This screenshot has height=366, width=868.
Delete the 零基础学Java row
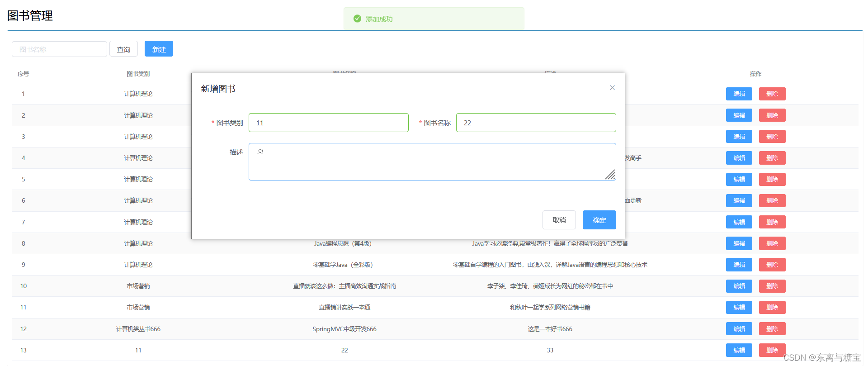(x=772, y=265)
